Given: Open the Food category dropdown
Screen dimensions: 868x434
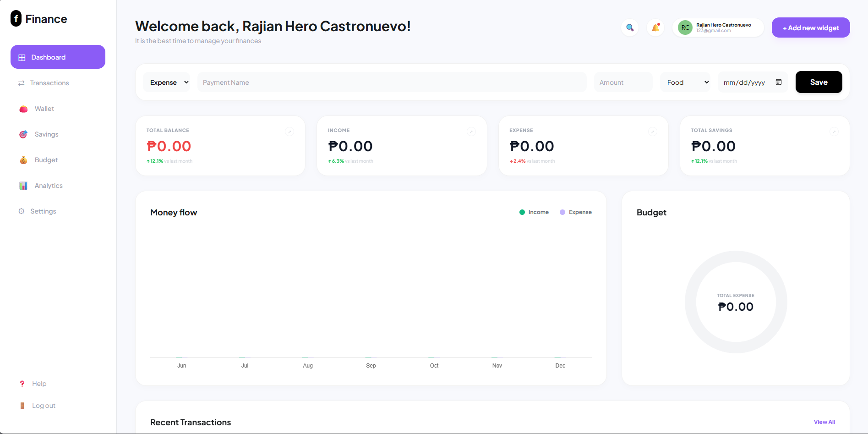Looking at the screenshot, I should pyautogui.click(x=685, y=82).
